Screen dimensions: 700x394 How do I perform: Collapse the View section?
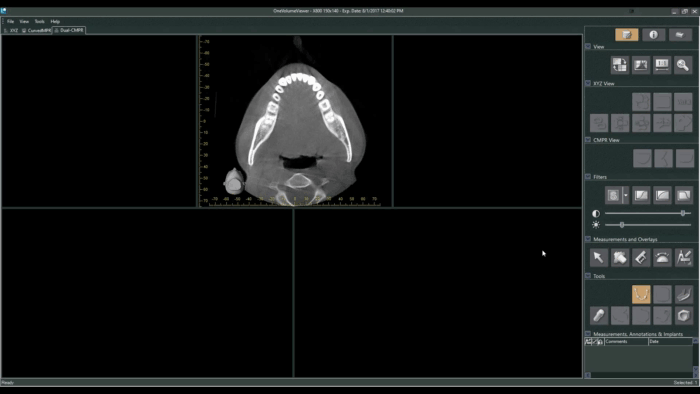588,46
